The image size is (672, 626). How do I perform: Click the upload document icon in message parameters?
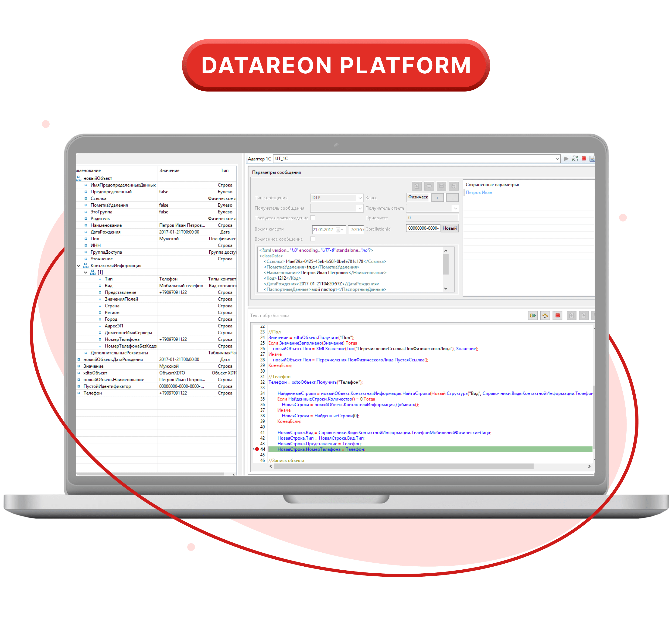click(417, 186)
